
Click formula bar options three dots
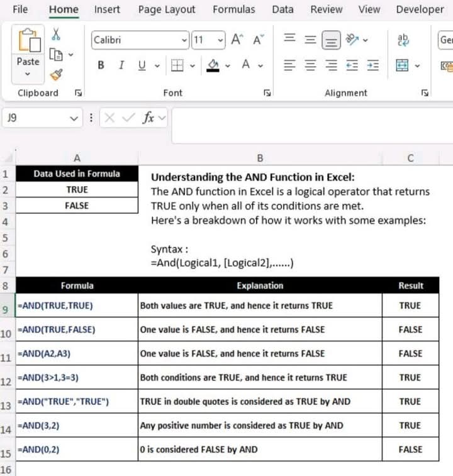click(x=91, y=118)
